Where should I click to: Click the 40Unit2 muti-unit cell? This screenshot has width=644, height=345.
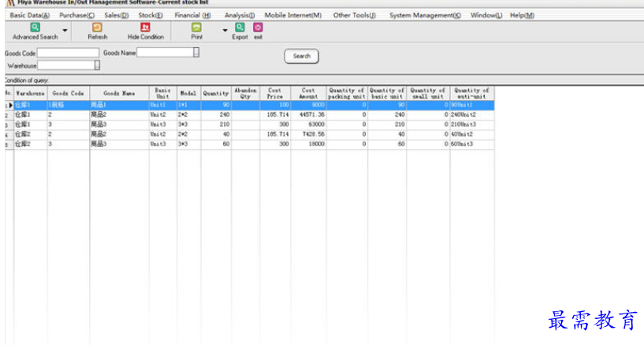(x=472, y=134)
